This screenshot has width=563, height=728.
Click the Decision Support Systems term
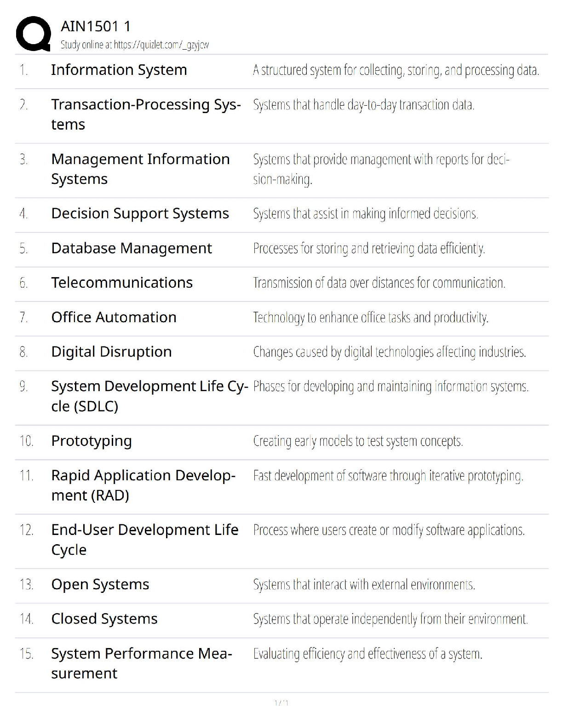(x=140, y=213)
